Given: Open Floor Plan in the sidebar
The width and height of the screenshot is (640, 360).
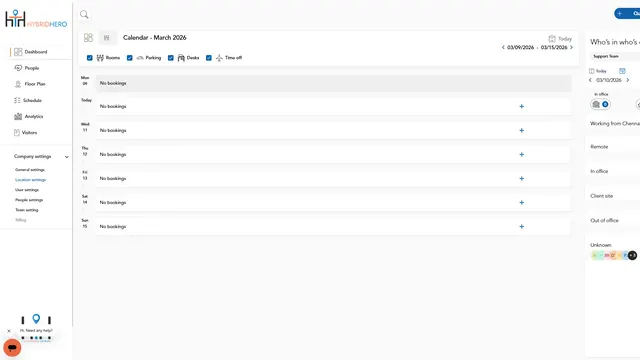Looking at the screenshot, I should [30, 84].
